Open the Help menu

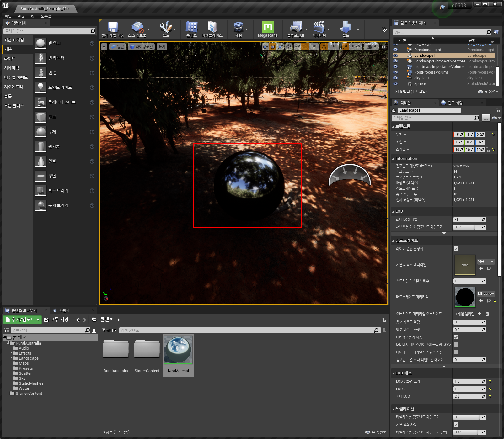point(46,16)
